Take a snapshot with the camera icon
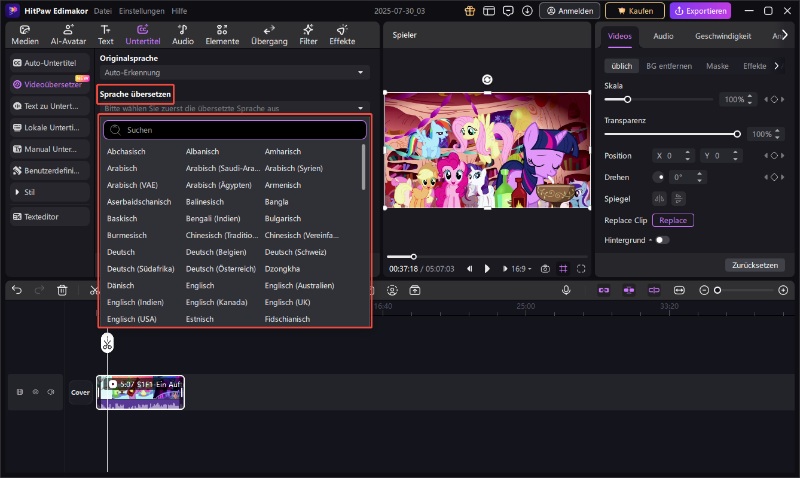 [545, 269]
